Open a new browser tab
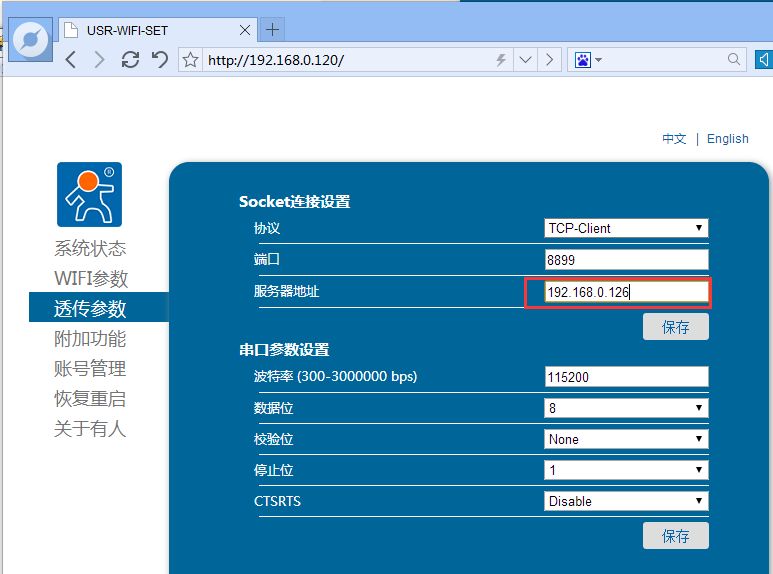The width and height of the screenshot is (773, 574). click(x=272, y=29)
